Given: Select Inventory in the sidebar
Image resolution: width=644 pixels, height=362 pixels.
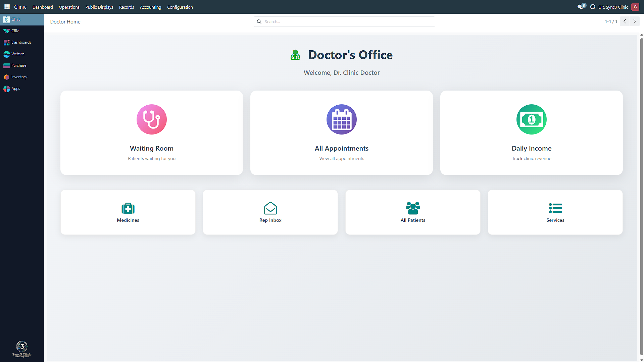Looking at the screenshot, I should [19, 77].
